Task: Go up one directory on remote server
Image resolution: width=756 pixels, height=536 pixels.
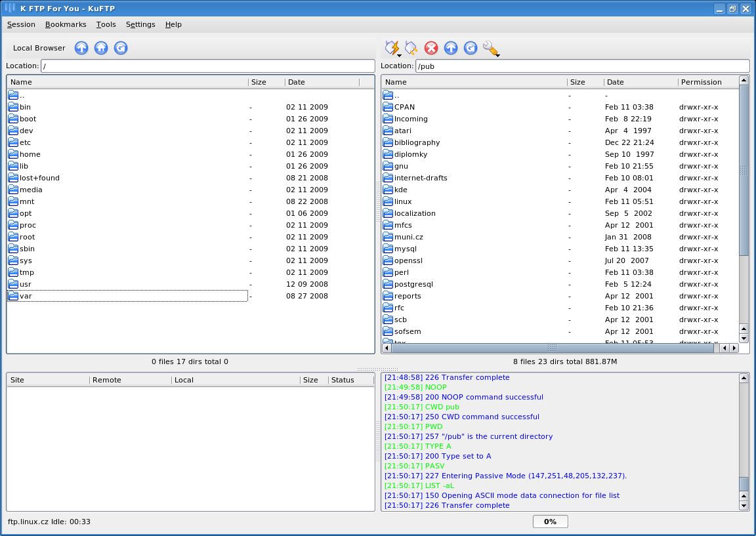Action: 451,48
